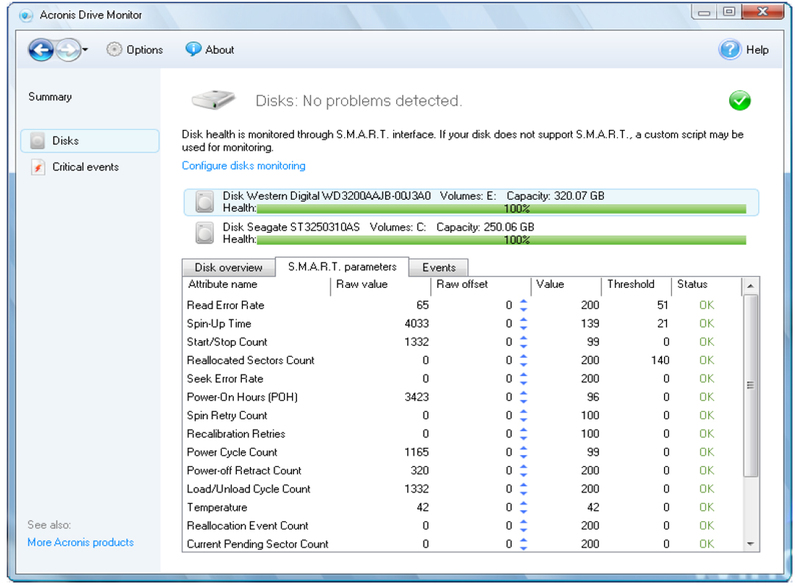Adjust Seek Error Rate offset spinner
Screen dimensions: 800x586
click(523, 379)
